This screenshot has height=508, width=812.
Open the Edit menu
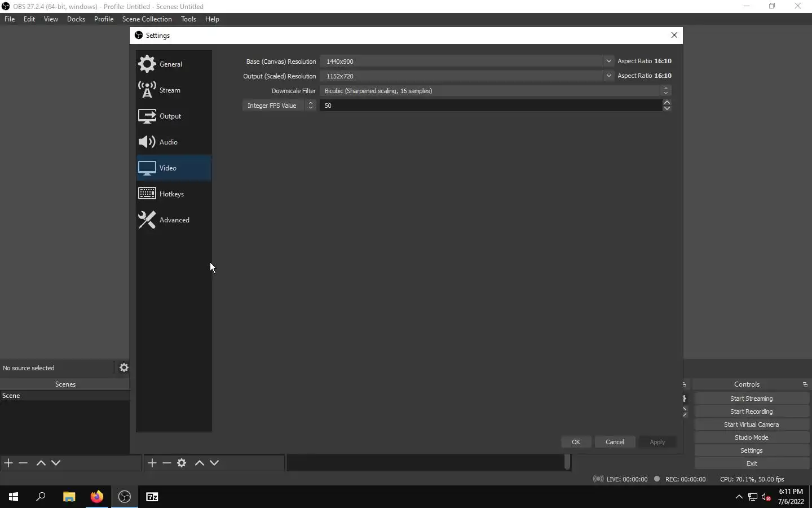[x=29, y=19]
